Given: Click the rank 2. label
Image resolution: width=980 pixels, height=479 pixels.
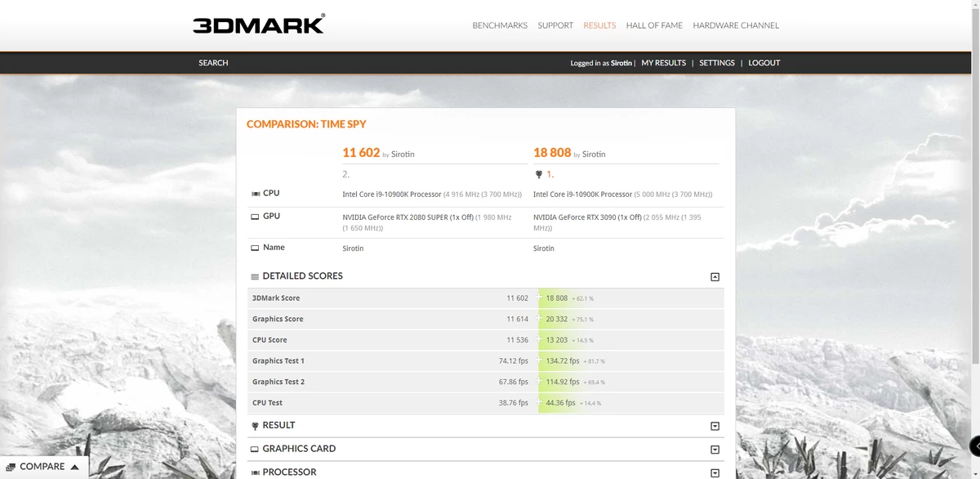Looking at the screenshot, I should [x=346, y=174].
